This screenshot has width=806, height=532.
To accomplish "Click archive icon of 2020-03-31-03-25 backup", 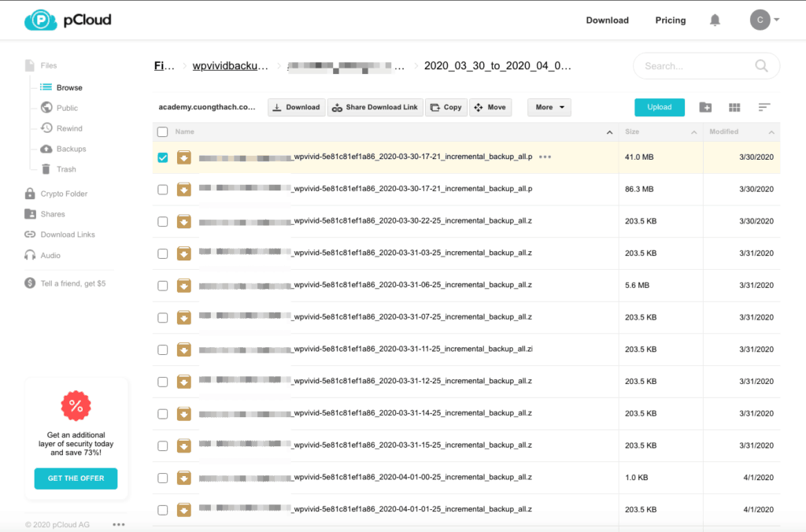I will [184, 253].
